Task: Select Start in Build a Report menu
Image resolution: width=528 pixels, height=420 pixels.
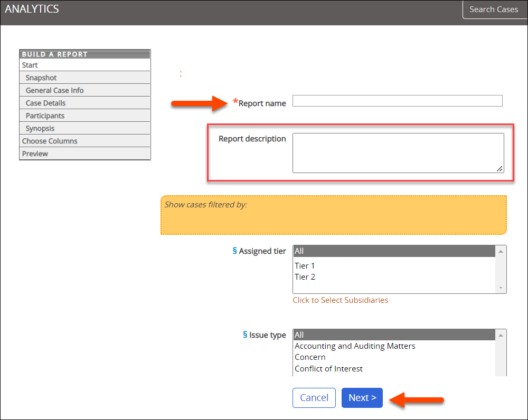Action: (30, 65)
